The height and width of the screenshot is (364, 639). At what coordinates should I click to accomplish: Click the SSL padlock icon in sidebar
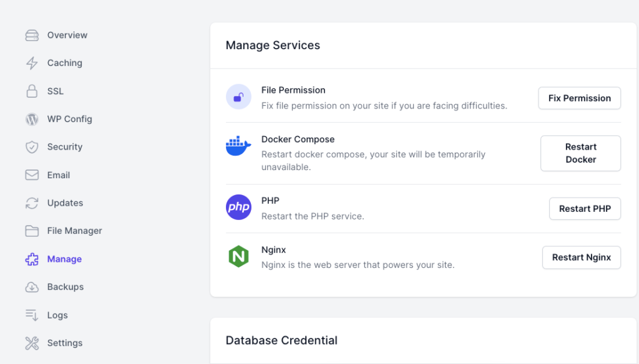[x=32, y=91]
